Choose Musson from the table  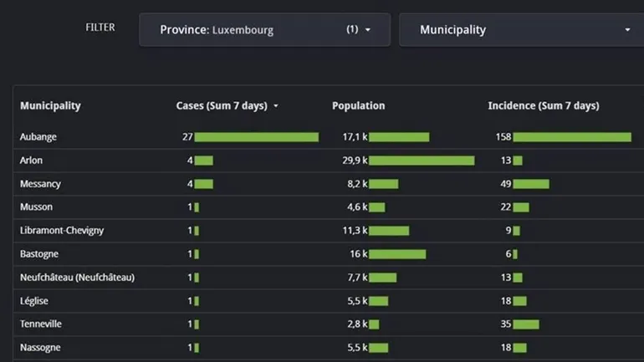(36, 206)
